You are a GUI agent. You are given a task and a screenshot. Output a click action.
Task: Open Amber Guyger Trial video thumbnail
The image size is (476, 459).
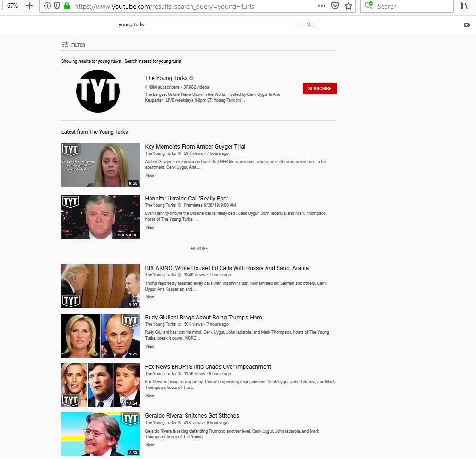click(x=101, y=165)
